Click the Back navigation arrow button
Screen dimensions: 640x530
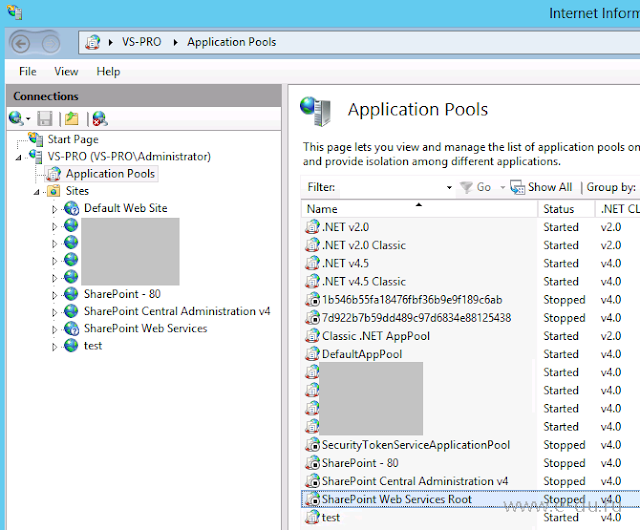click(x=20, y=43)
